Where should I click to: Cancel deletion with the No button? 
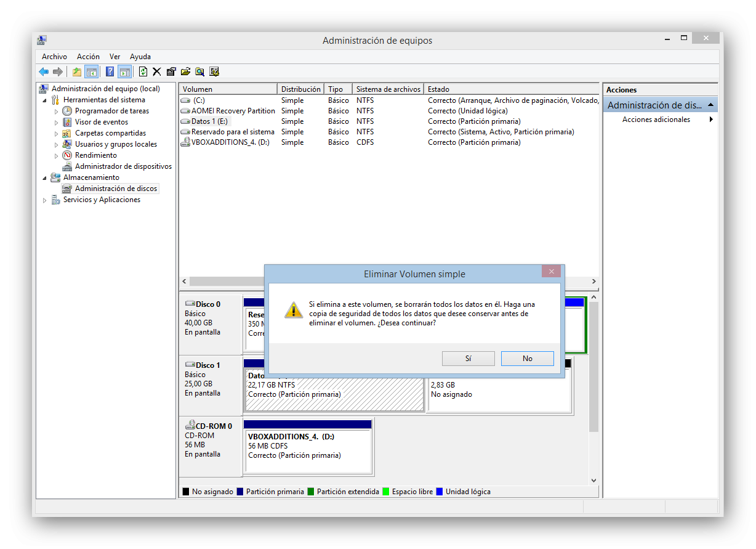[x=528, y=359]
